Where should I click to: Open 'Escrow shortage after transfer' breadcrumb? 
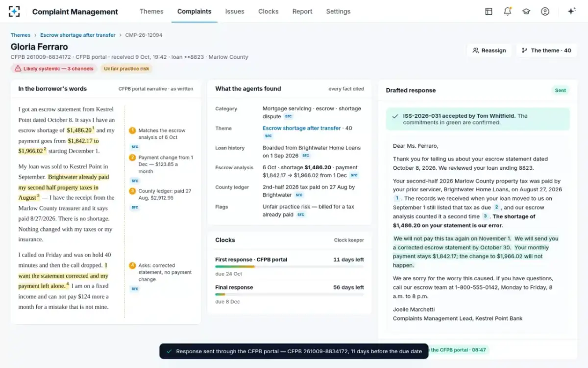point(78,35)
